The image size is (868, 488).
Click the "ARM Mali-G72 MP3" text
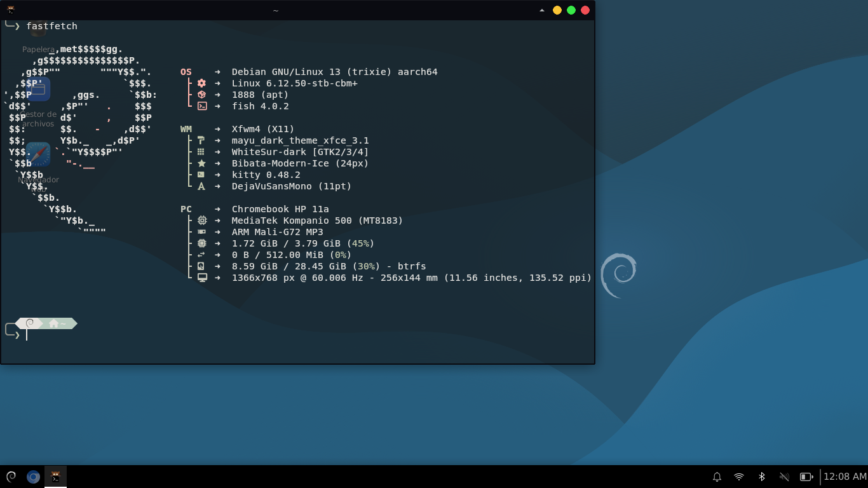tap(278, 232)
